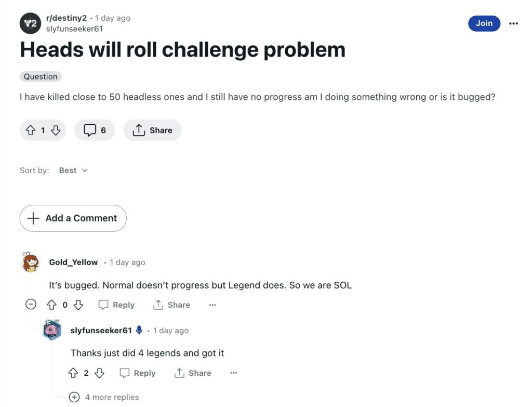
Task: Upvote Gold_Yellow's comment
Action: click(51, 305)
